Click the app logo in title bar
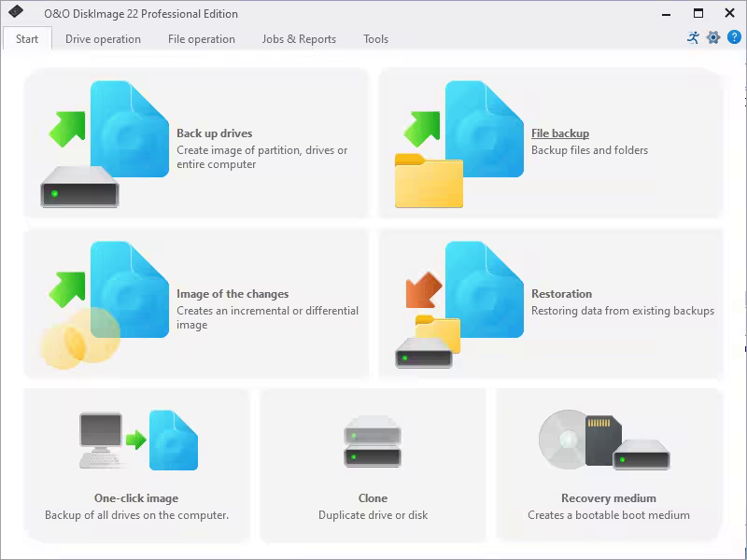The width and height of the screenshot is (747, 560). 16,13
